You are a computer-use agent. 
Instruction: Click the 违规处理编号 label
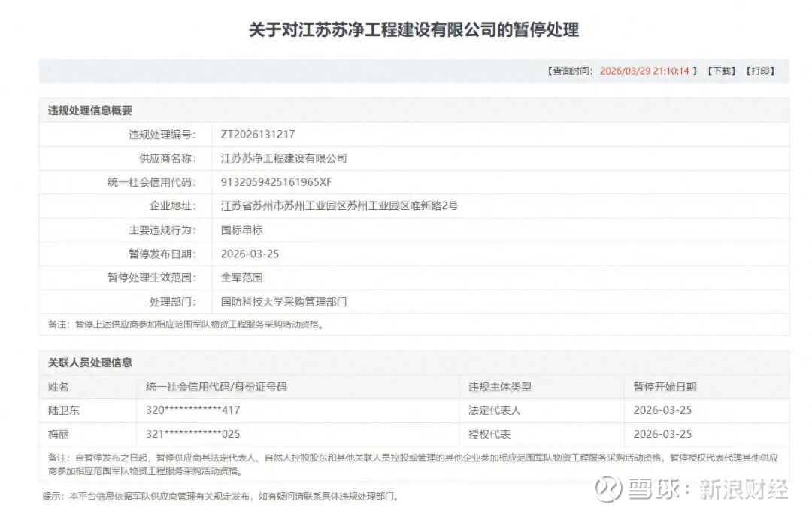[162, 135]
